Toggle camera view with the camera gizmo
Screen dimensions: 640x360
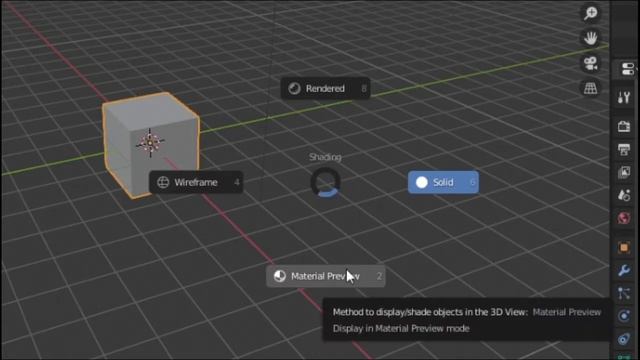point(591,63)
